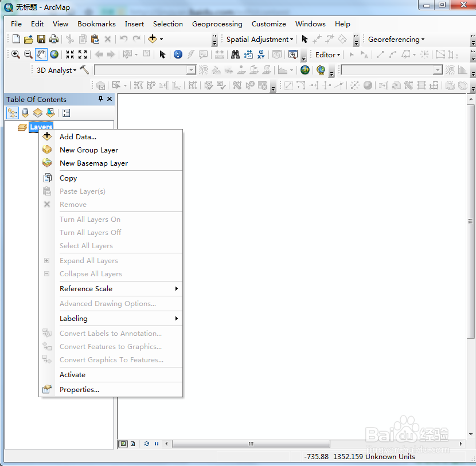Open the second toolbar layer combo box
This screenshot has width=476, height=466.
(x=392, y=70)
